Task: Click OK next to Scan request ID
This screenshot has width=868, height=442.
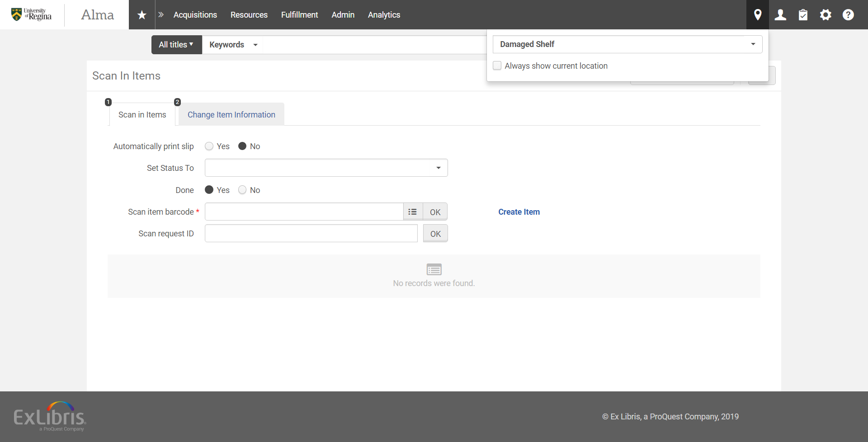Action: 435,234
